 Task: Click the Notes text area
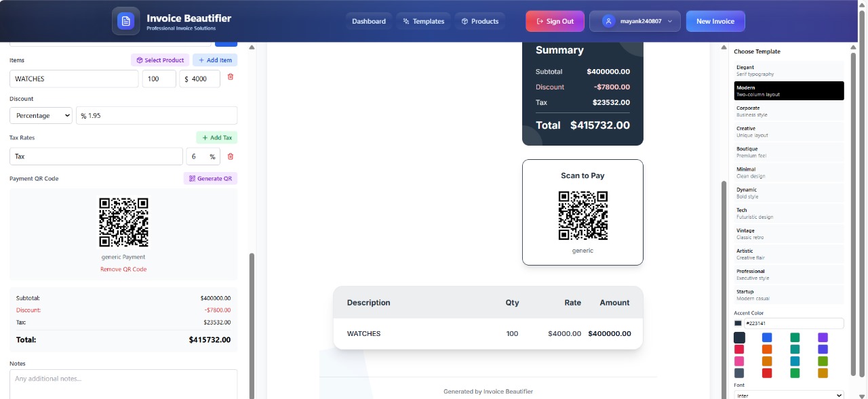(123, 384)
